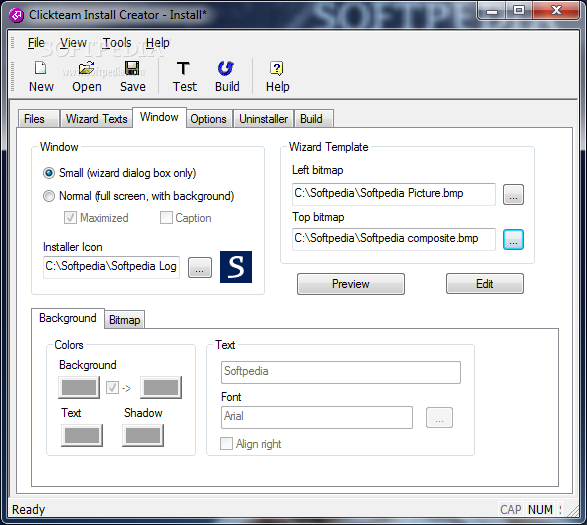
Task: Minimize the Install Creator window
Action: click(x=492, y=11)
